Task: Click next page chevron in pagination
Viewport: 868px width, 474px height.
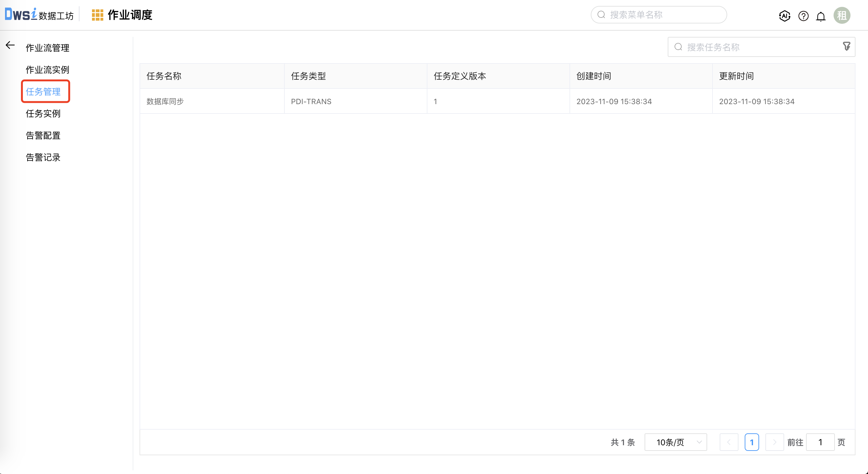Action: click(774, 442)
